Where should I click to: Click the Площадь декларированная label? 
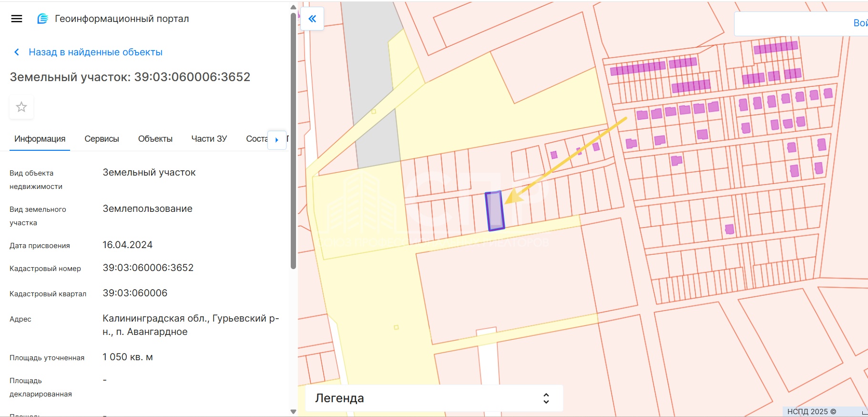pyautogui.click(x=41, y=387)
